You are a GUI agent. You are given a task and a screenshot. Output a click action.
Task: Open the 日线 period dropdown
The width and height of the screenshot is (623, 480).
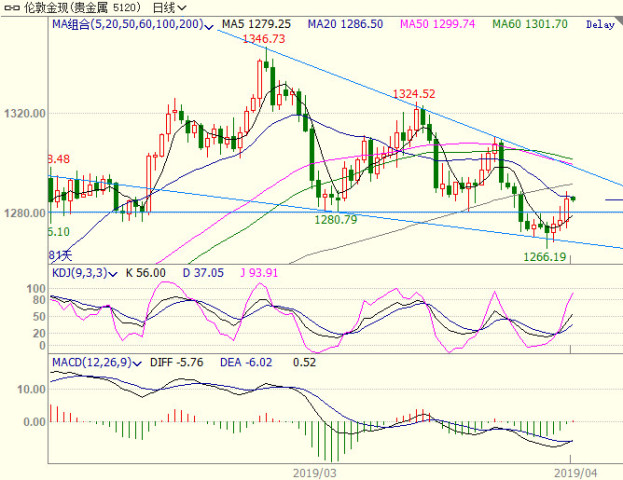pyautogui.click(x=169, y=7)
